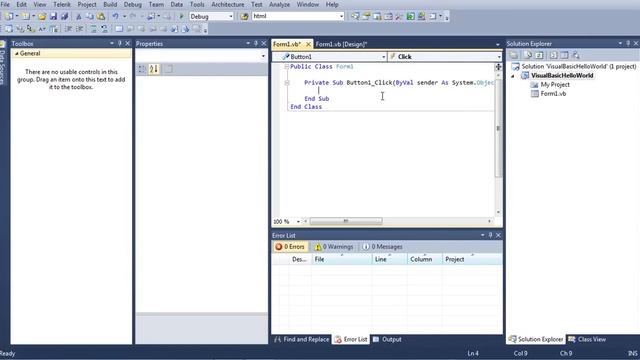Image resolution: width=640 pixels, height=360 pixels.
Task: Collapse the VisualBasicHelloWorld project node
Action: pyautogui.click(x=513, y=76)
